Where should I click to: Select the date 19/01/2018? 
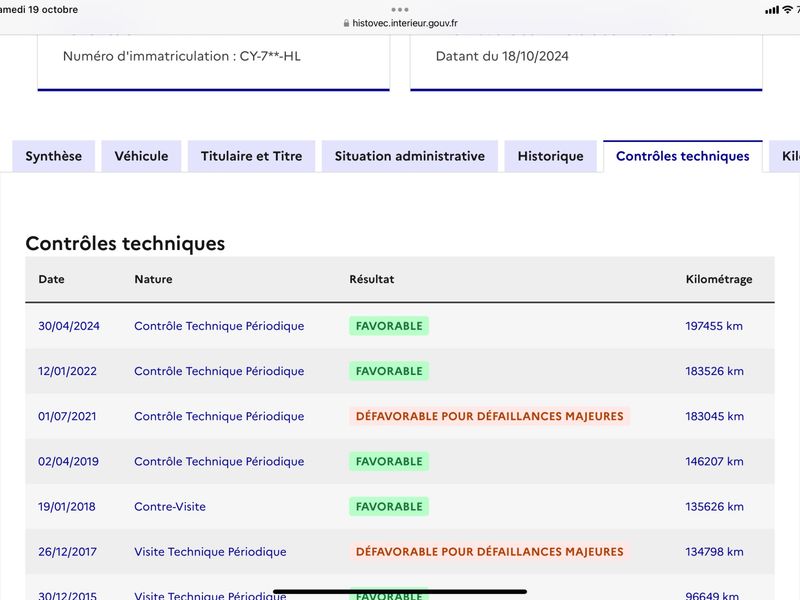pyautogui.click(x=67, y=507)
